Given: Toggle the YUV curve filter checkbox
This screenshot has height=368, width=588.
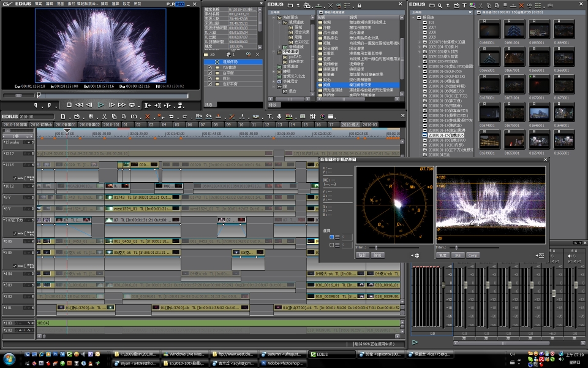Looking at the screenshot, I should click(211, 67).
